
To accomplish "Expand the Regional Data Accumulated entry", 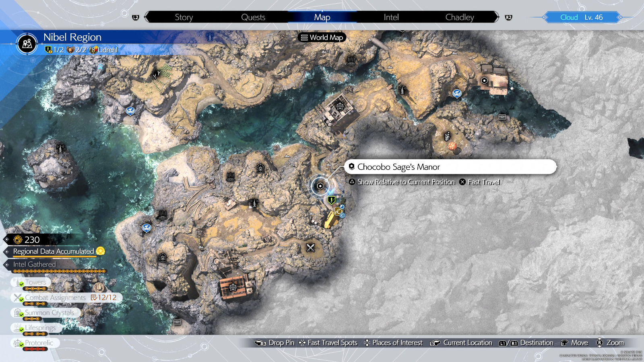I will [54, 251].
